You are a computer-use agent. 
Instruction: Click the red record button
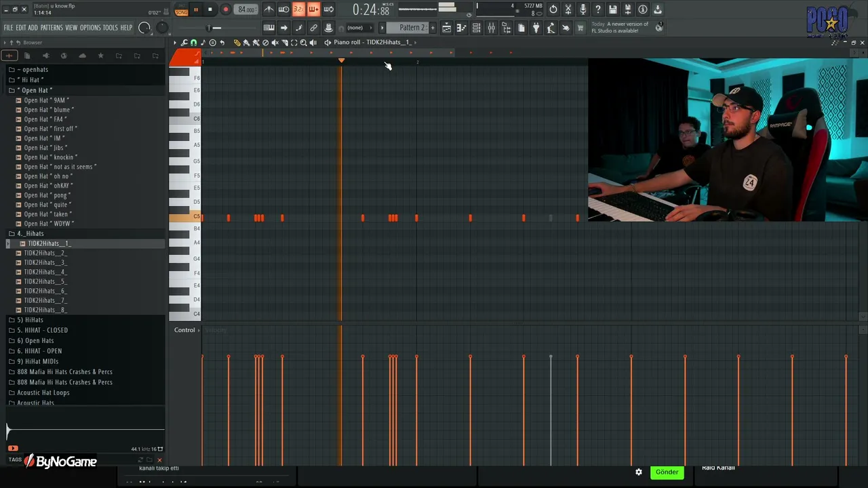[x=225, y=9]
